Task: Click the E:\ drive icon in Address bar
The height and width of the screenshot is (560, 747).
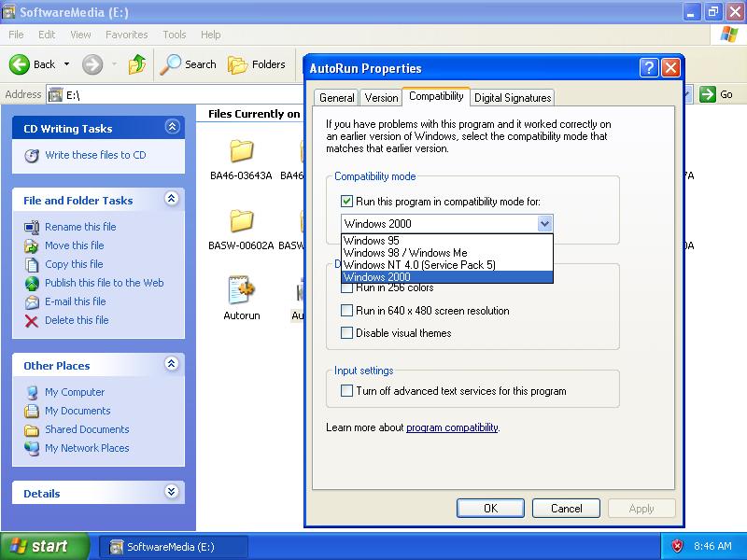Action: click(56, 95)
